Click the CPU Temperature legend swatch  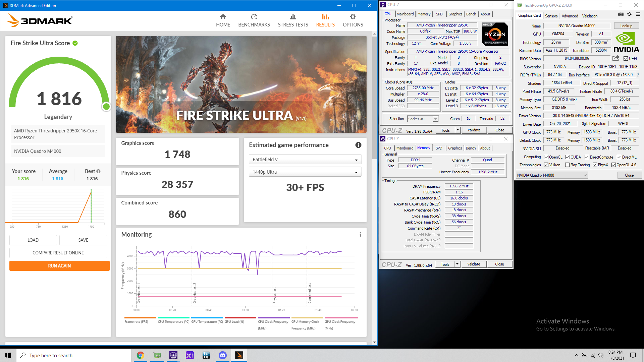pos(173,317)
